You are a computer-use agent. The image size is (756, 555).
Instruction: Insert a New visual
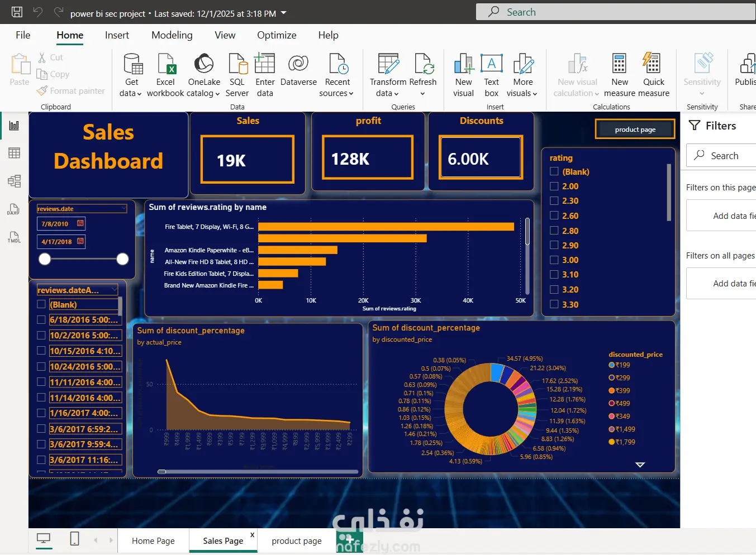click(463, 75)
